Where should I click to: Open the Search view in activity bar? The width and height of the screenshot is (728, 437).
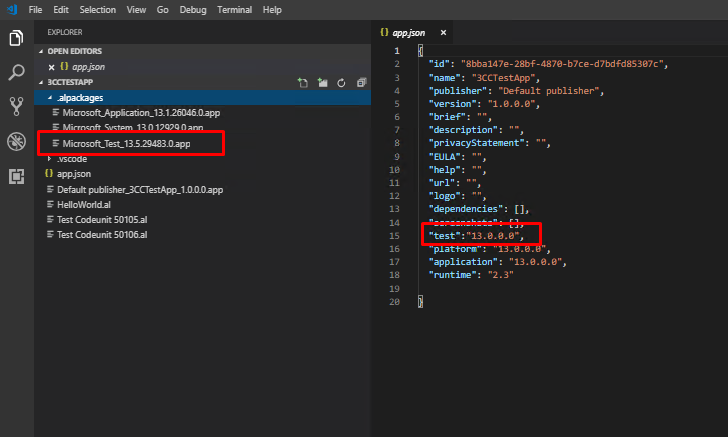coord(16,72)
